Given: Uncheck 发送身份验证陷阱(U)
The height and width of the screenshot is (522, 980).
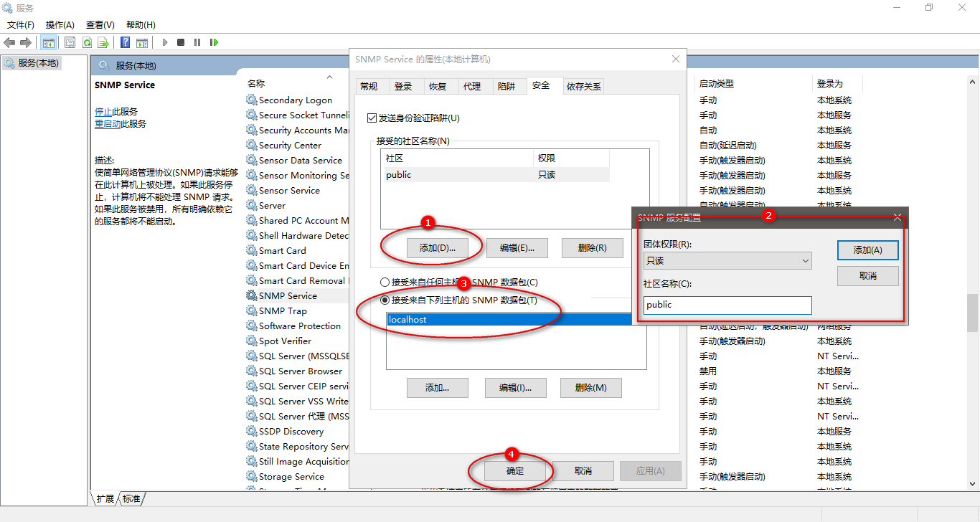Looking at the screenshot, I should click(x=371, y=116).
